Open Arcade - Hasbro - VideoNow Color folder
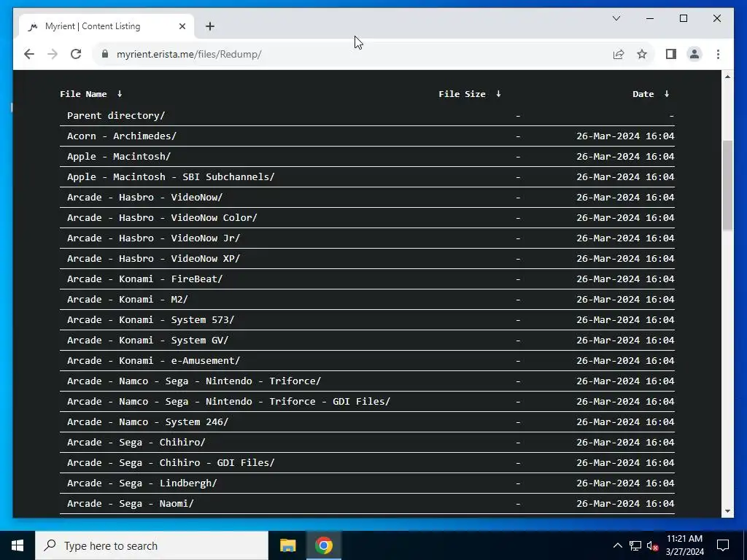747x560 pixels. tap(162, 218)
